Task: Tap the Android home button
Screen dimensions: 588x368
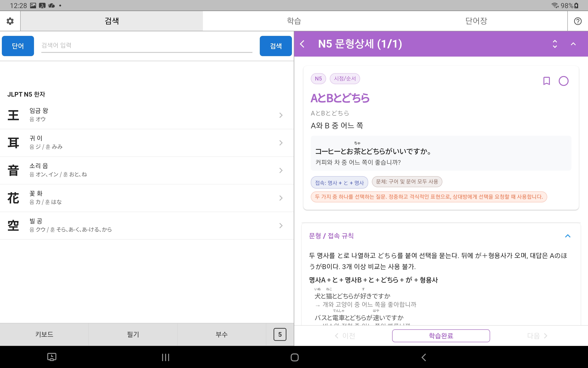Action: click(294, 357)
